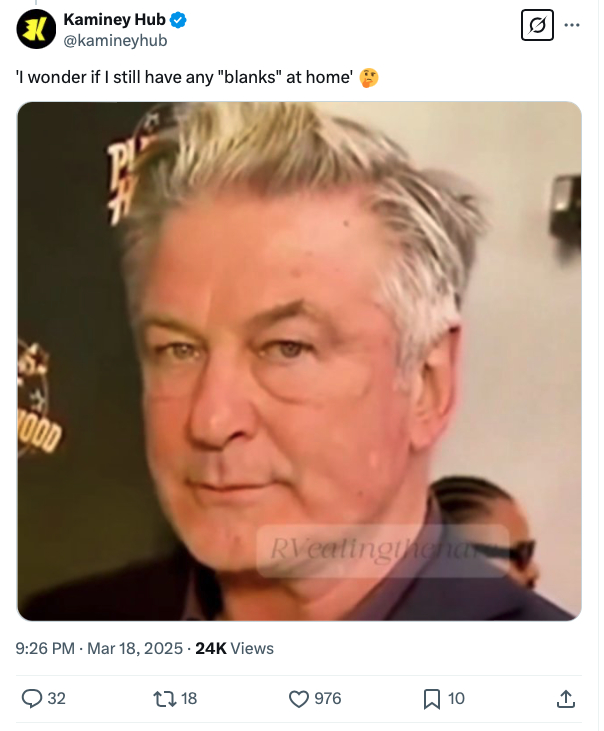Click the tweet text about "blanks" at home

coord(185,77)
